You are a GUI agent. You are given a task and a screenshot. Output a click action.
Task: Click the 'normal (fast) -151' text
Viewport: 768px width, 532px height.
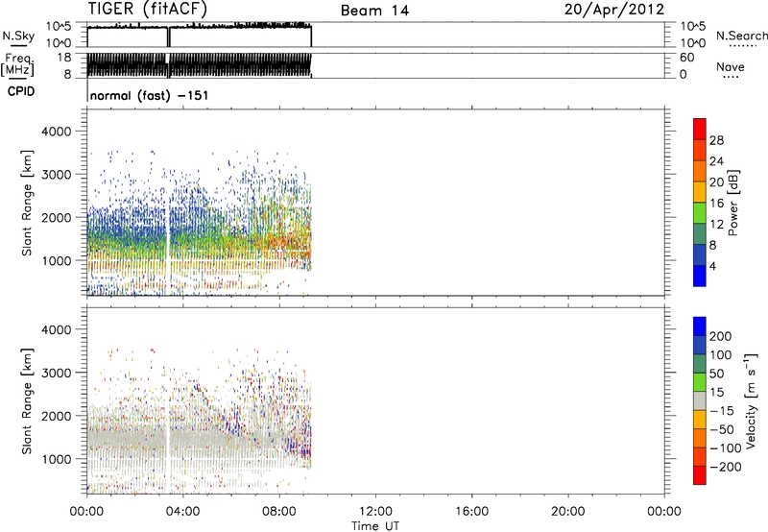150,95
